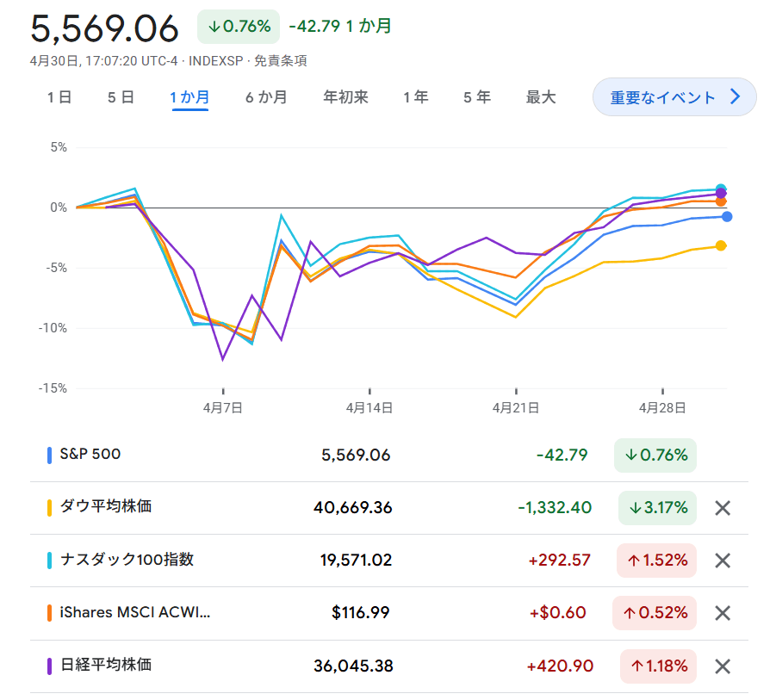Switch to the 年初来 time range
Screen dimensions: 776x700
tap(345, 97)
